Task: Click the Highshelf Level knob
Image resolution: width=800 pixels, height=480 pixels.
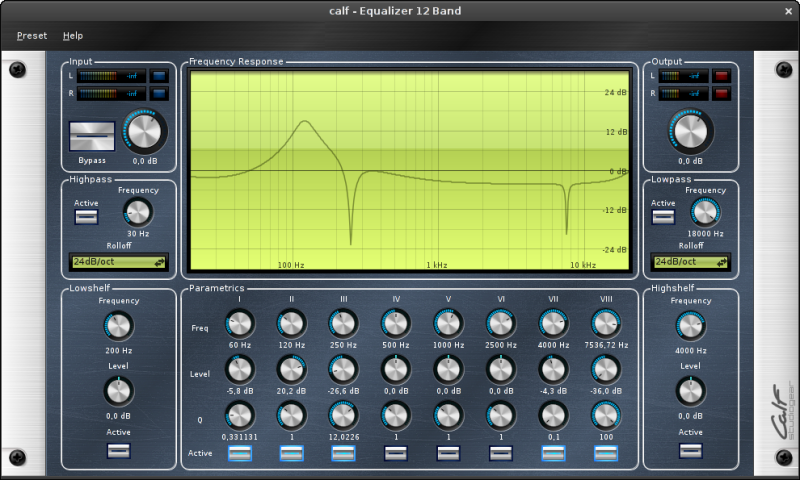Action: 690,392
